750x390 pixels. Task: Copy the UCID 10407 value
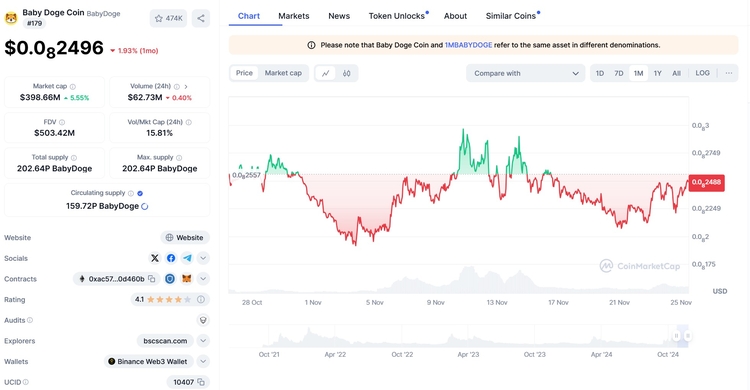201,382
